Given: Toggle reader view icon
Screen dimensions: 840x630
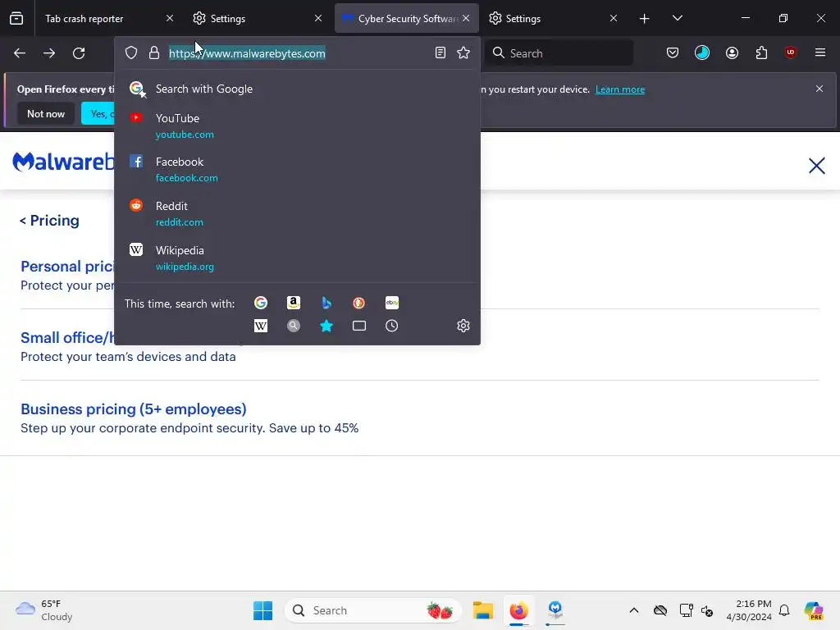Looking at the screenshot, I should pos(441,52).
